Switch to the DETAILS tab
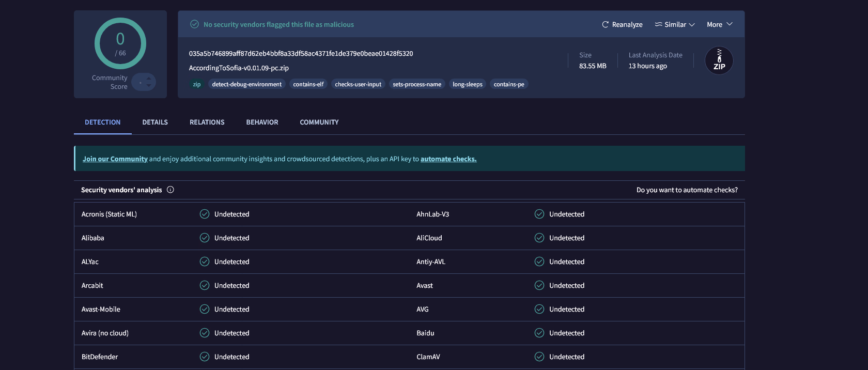The height and width of the screenshot is (370, 868). (155, 122)
